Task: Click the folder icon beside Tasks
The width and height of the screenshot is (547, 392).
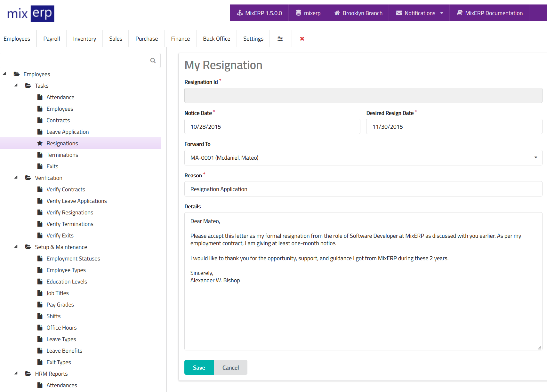Action: pyautogui.click(x=28, y=85)
